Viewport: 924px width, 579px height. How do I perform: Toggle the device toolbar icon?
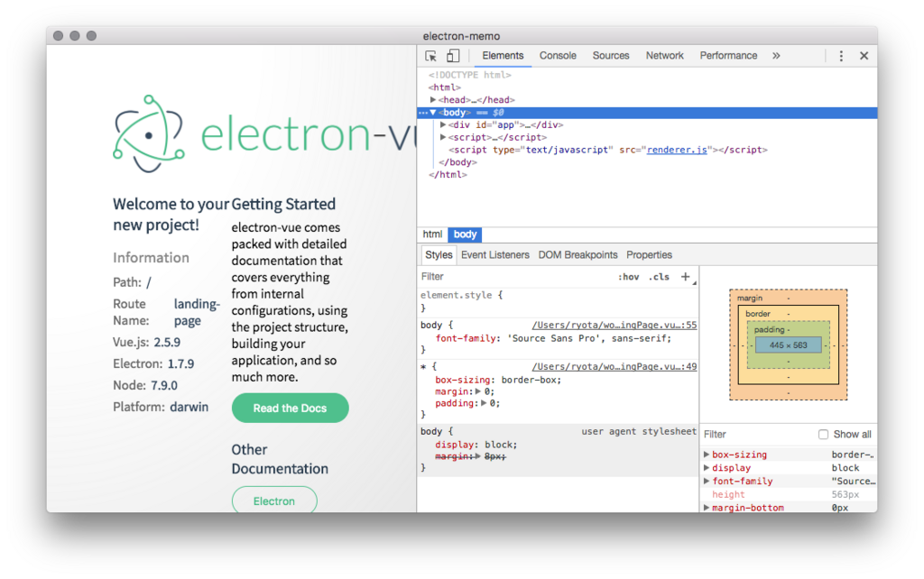point(453,56)
